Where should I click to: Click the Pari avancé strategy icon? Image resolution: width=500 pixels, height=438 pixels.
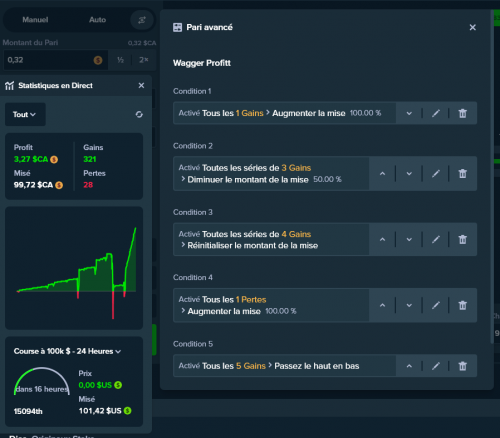[178, 27]
